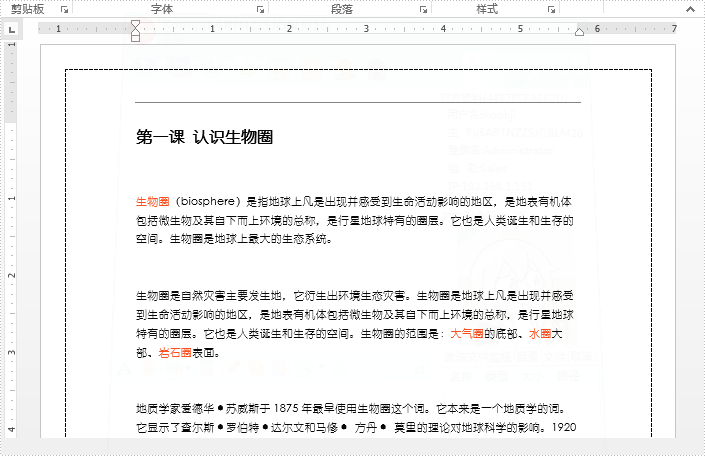Click the red word 水圈
Screen dimensions: 705x456
(540, 334)
